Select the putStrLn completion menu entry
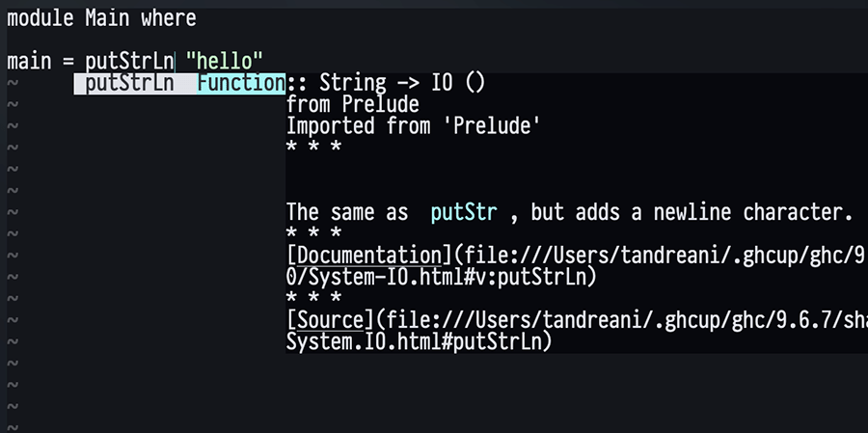The image size is (868, 433). [x=129, y=84]
